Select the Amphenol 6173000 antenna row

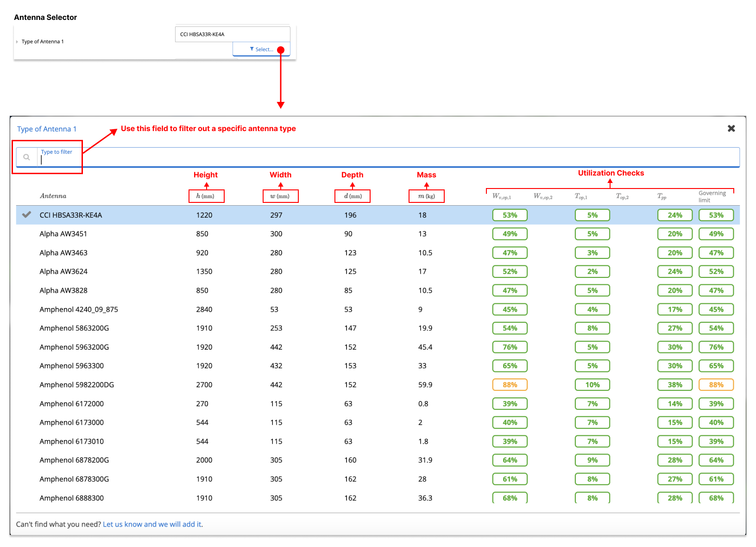point(378,422)
